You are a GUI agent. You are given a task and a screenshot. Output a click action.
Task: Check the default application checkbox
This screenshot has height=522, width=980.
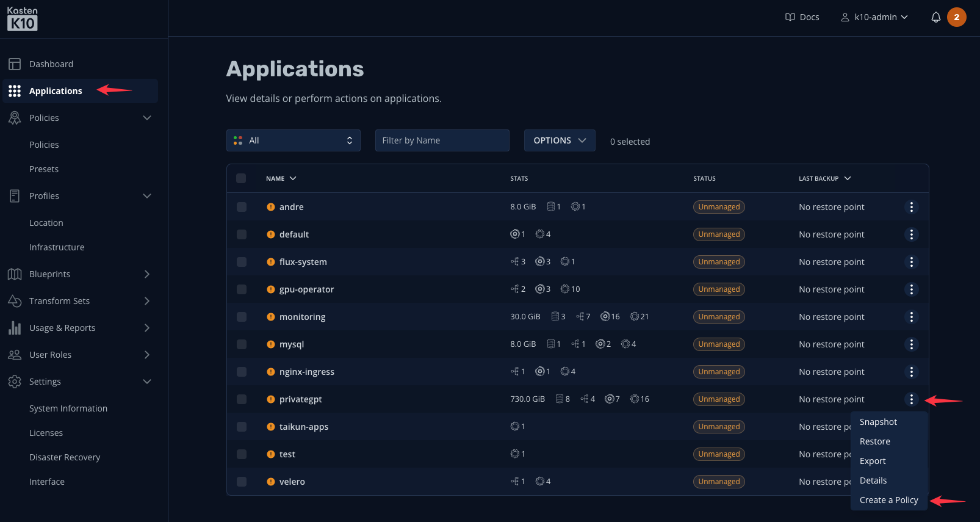[242, 234]
